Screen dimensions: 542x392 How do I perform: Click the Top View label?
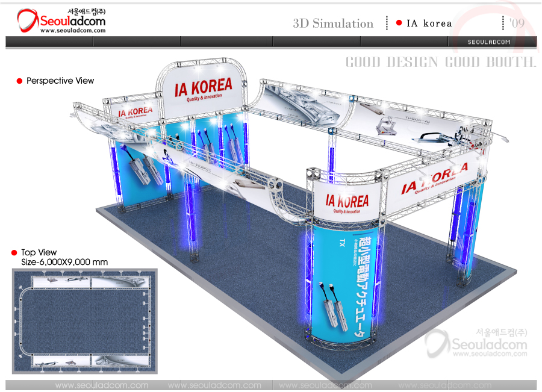(39, 252)
